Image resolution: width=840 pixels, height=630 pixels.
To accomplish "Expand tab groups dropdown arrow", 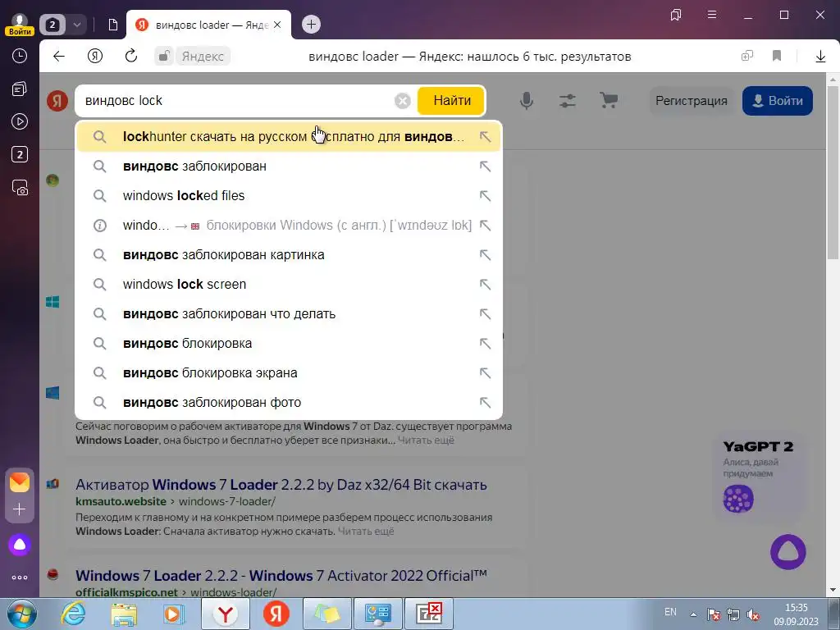I will (x=76, y=25).
